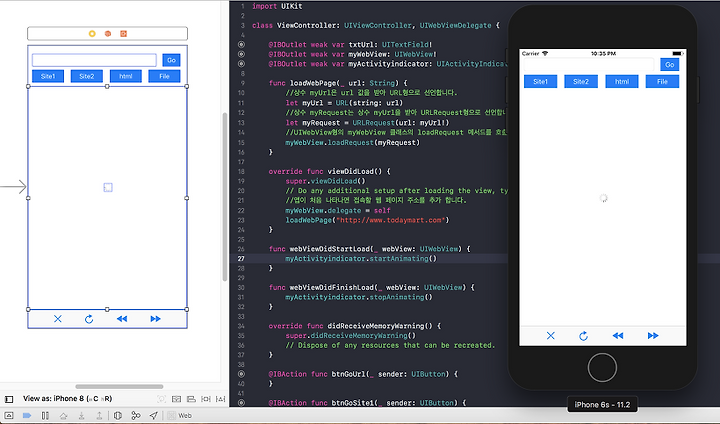Tap the Site2 button in the simulator
The height and width of the screenshot is (424, 720).
(x=581, y=82)
